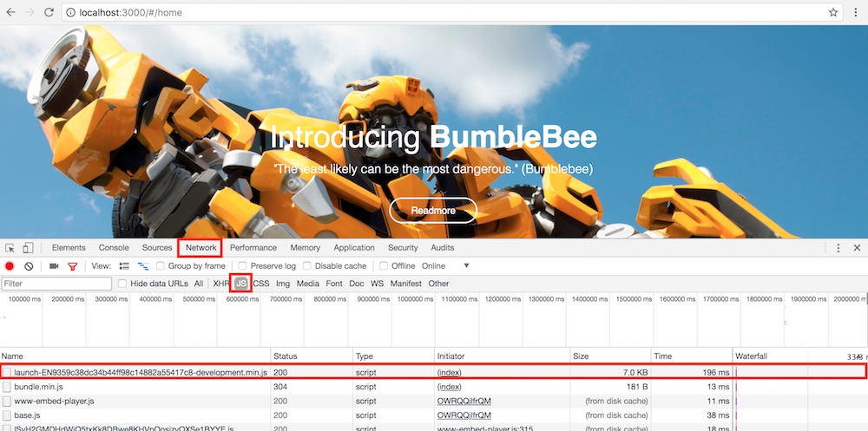Select the launch-EN9359c38dc34b44ff98c14882a55417c8-development.min.js request

[x=433, y=372]
